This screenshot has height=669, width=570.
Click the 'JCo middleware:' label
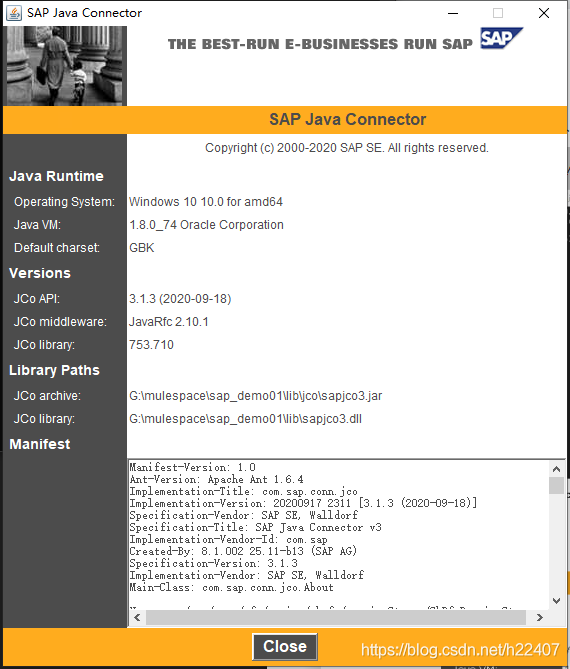pos(60,322)
